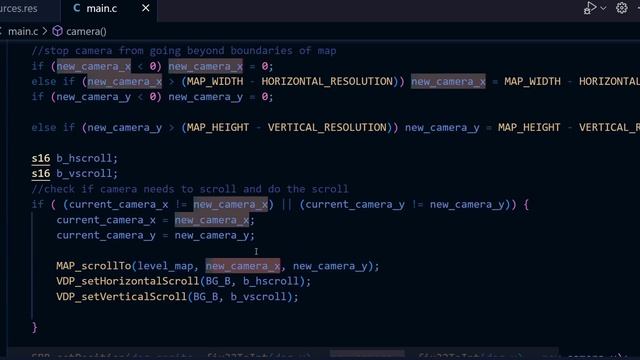Viewport: 640px width, 360px height.
Task: Click new_camera_y argument in MAP_scrollTo
Action: 330,266
